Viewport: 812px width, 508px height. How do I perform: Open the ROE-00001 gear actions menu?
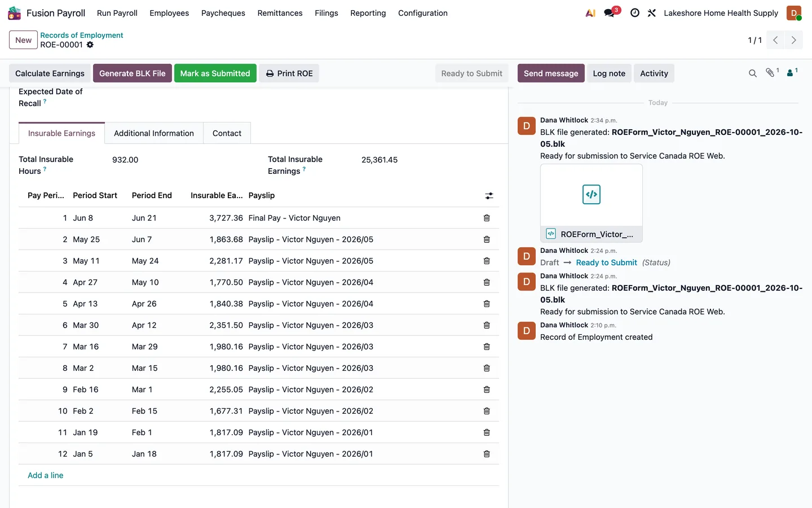(x=90, y=45)
